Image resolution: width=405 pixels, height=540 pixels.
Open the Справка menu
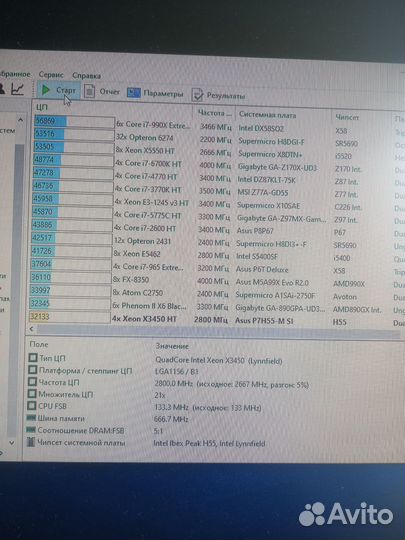86,75
